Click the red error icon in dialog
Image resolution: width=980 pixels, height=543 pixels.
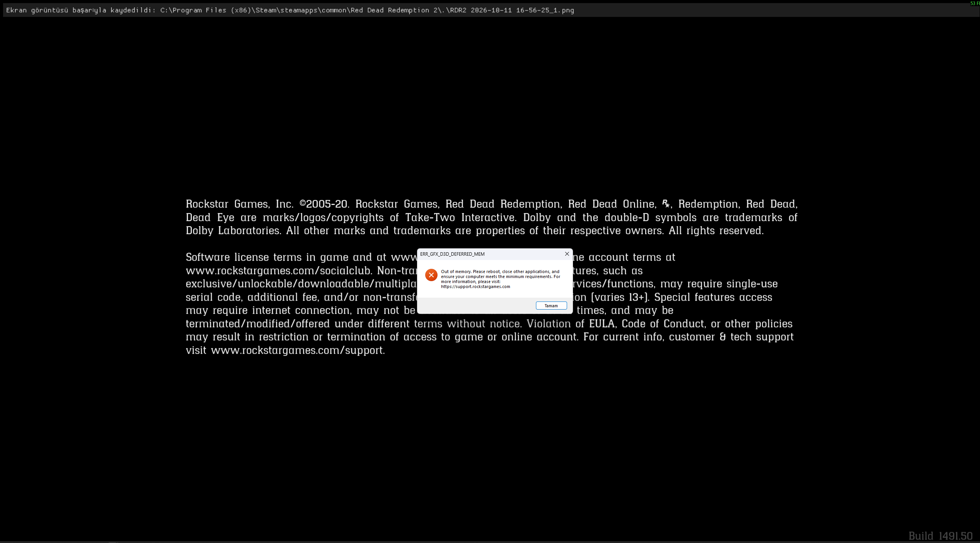tap(431, 275)
